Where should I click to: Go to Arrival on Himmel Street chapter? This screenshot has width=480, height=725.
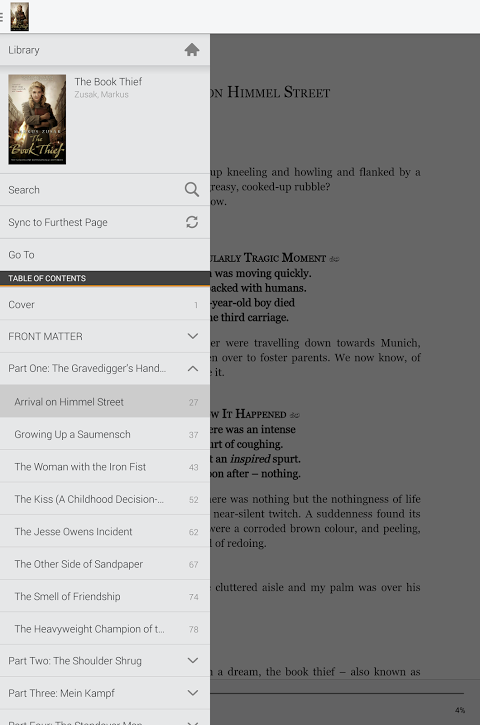(105, 401)
